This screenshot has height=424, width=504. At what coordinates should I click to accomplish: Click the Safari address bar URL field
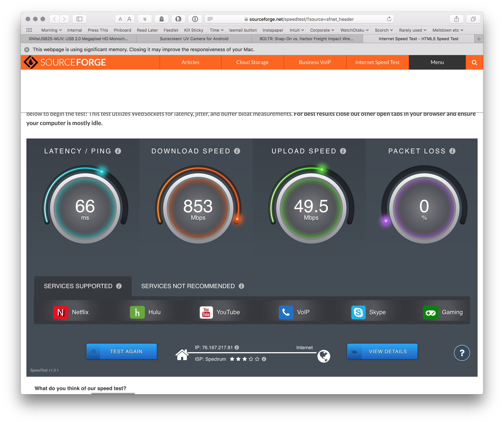coord(301,19)
